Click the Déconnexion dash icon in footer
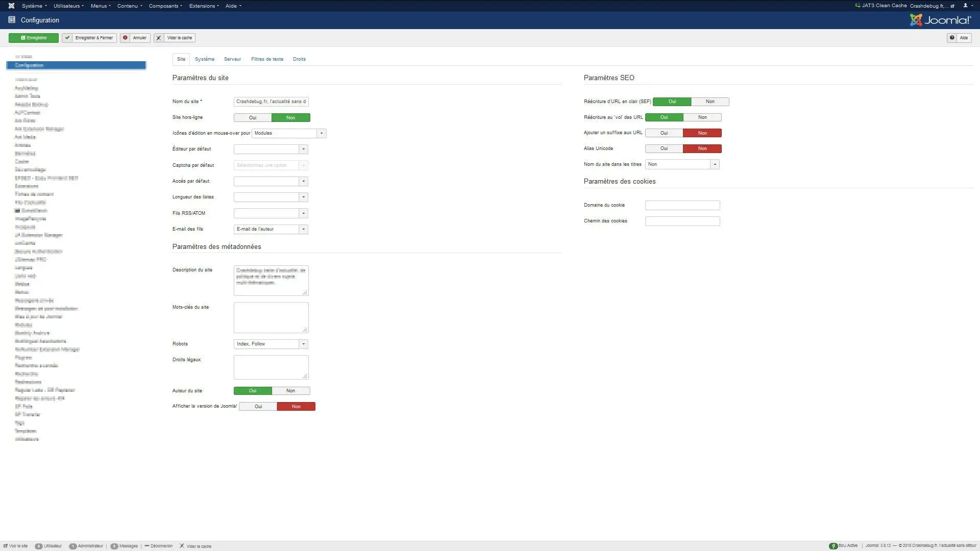The image size is (980, 551). tap(146, 546)
